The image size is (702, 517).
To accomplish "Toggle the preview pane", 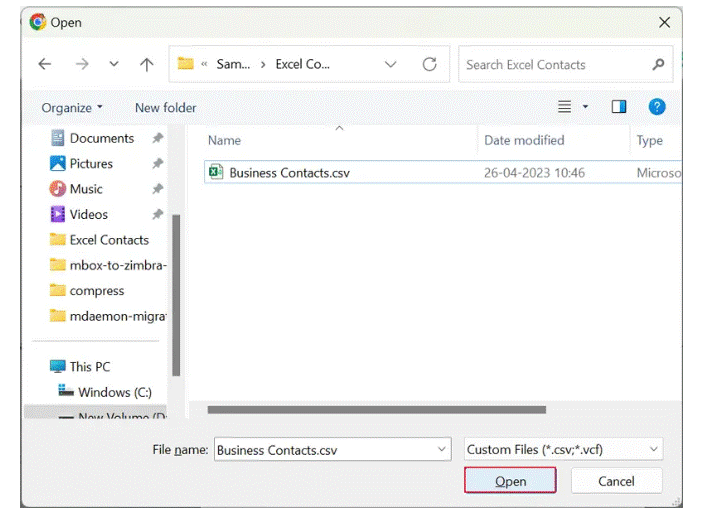I will click(x=619, y=107).
